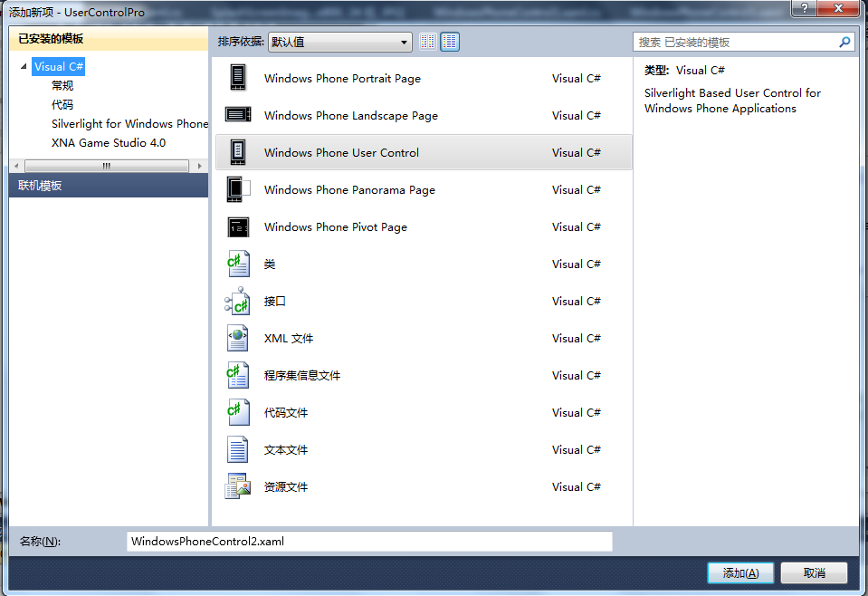The height and width of the screenshot is (596, 868).
Task: Click the C# class file icon for 类
Action: point(238,264)
